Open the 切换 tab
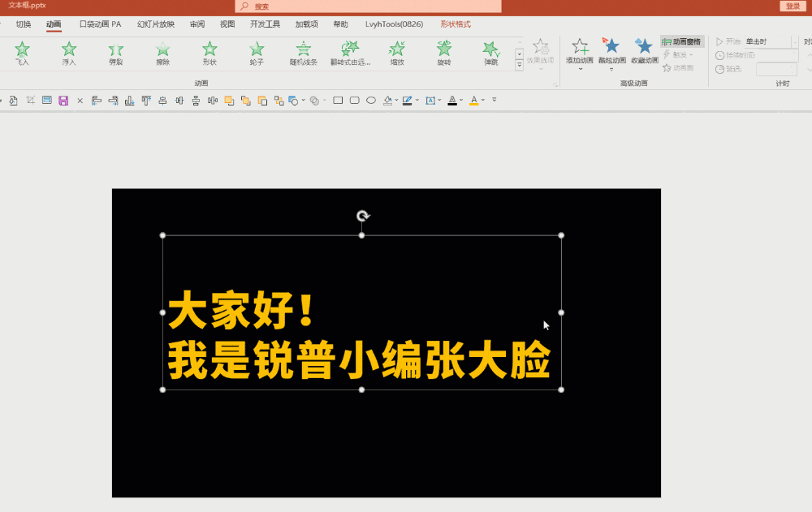Screen dimensions: 812x512 point(24,24)
